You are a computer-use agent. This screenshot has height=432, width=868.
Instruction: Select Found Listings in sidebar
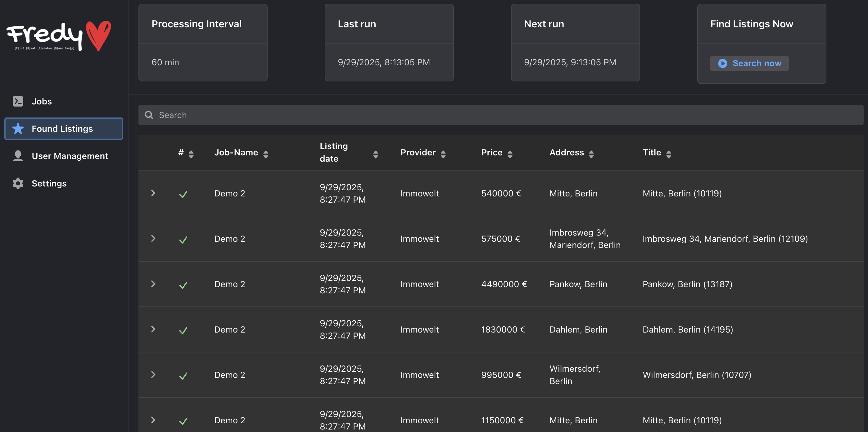(x=63, y=128)
